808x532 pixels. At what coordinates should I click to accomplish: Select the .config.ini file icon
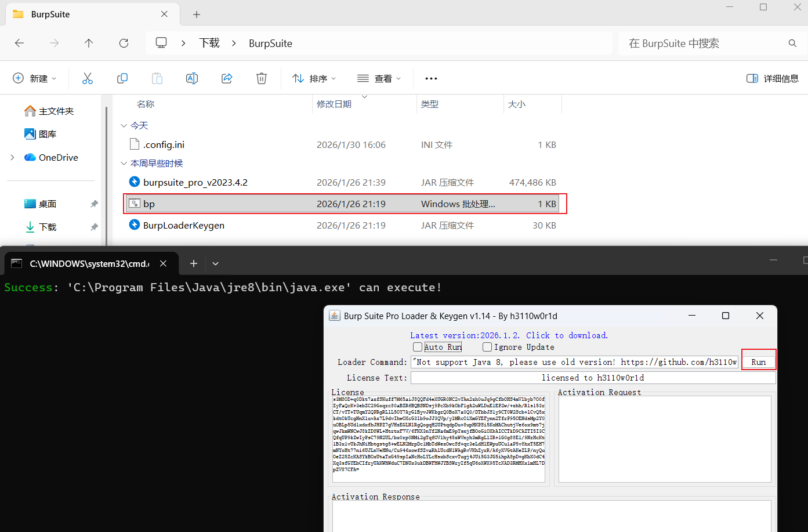coord(135,144)
